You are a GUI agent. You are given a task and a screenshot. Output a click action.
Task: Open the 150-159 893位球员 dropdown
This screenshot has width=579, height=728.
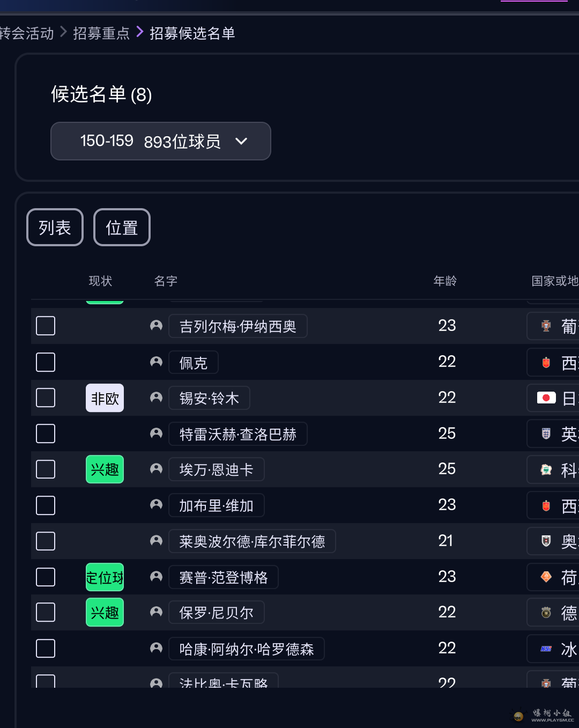(161, 141)
